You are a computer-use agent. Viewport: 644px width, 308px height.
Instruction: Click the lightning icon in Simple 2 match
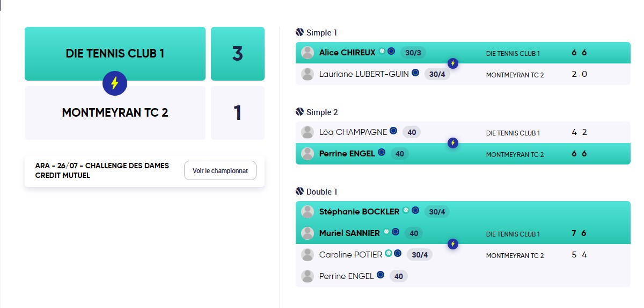pos(453,143)
